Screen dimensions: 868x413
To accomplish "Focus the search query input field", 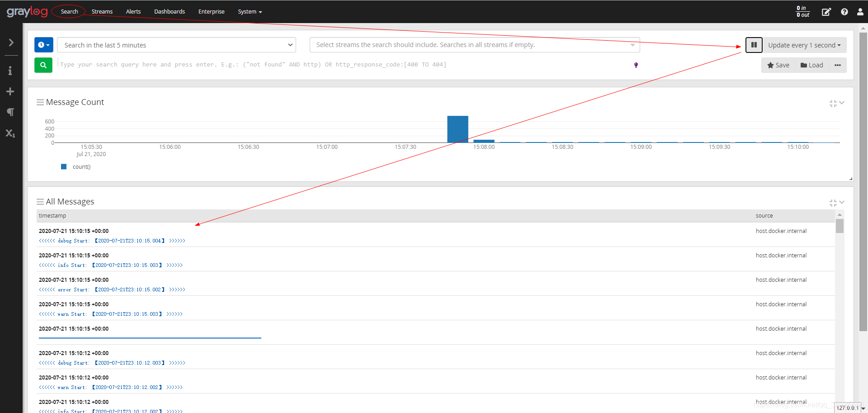I will [344, 65].
